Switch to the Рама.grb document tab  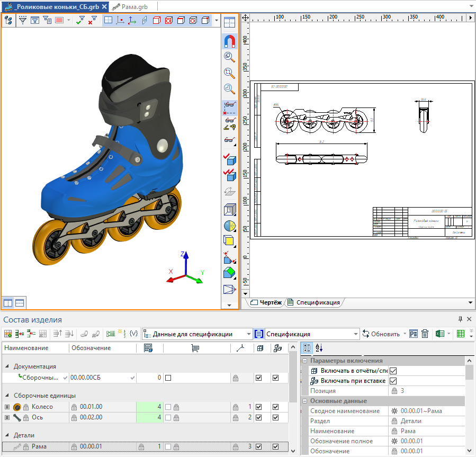coord(133,6)
